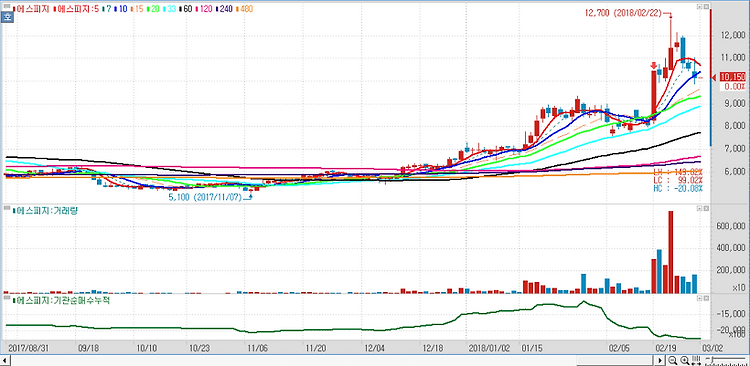Click the horizontal chart scrollbar track
This screenshot has width=750, height=366.
click(x=332, y=360)
